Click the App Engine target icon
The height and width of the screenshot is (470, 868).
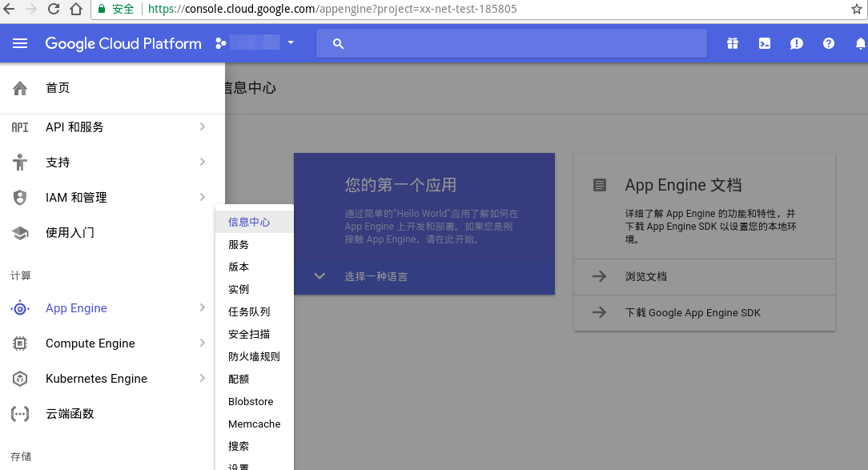pyautogui.click(x=20, y=308)
